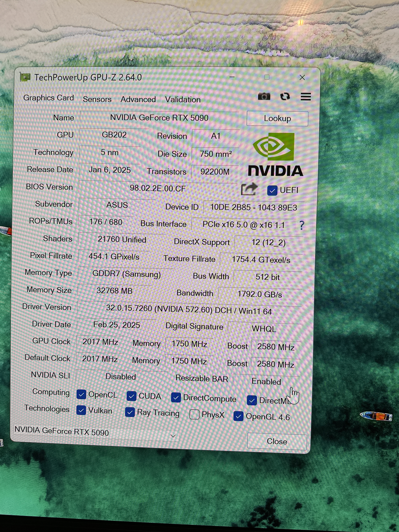Click the Default Clock field 2017 MHz
Image resolution: width=399 pixels, height=532 pixels.
100,359
